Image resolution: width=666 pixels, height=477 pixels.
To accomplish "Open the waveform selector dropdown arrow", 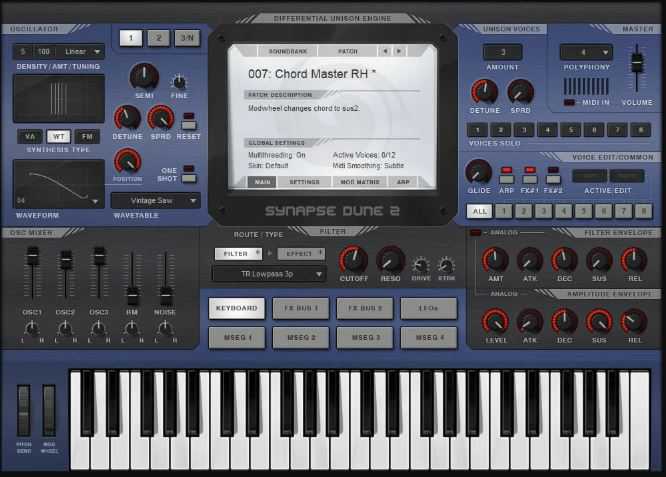I will pyautogui.click(x=95, y=201).
